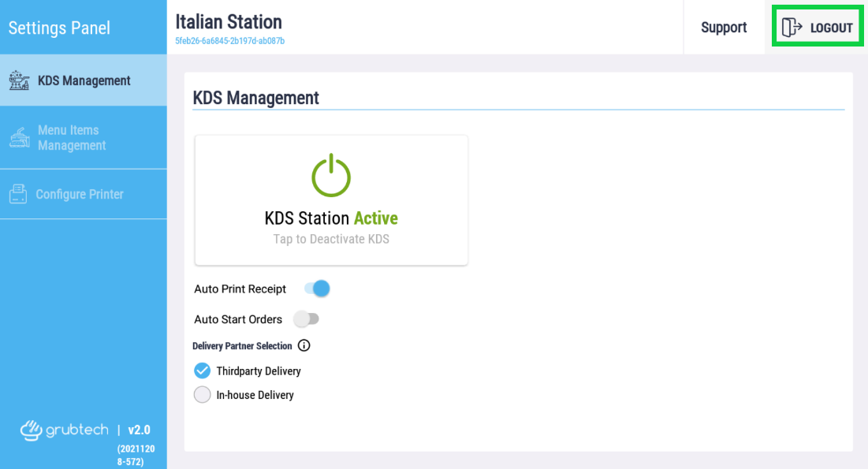The height and width of the screenshot is (469, 868).
Task: Toggle Auto Print Receipt switch off
Action: coord(317,288)
